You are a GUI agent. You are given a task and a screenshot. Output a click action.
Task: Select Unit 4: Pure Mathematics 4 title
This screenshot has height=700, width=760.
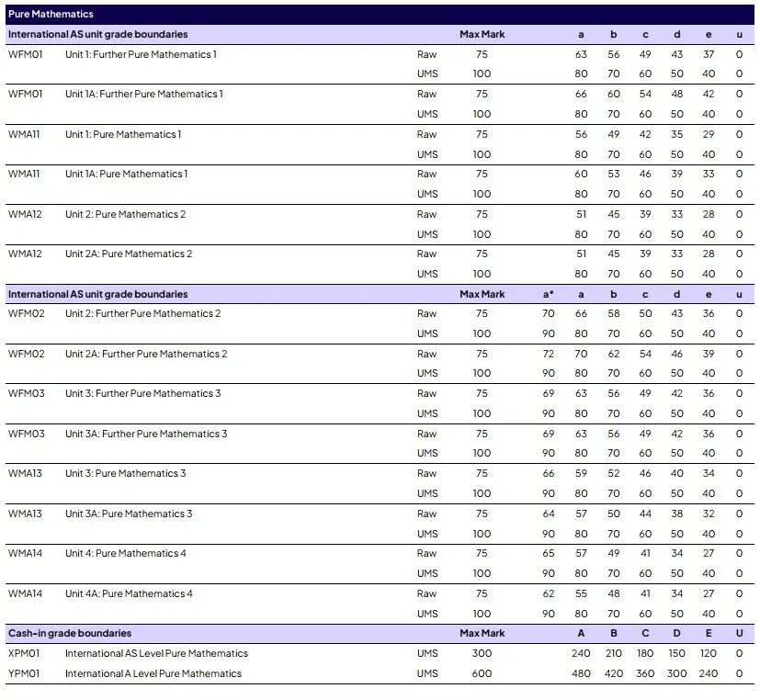[125, 553]
